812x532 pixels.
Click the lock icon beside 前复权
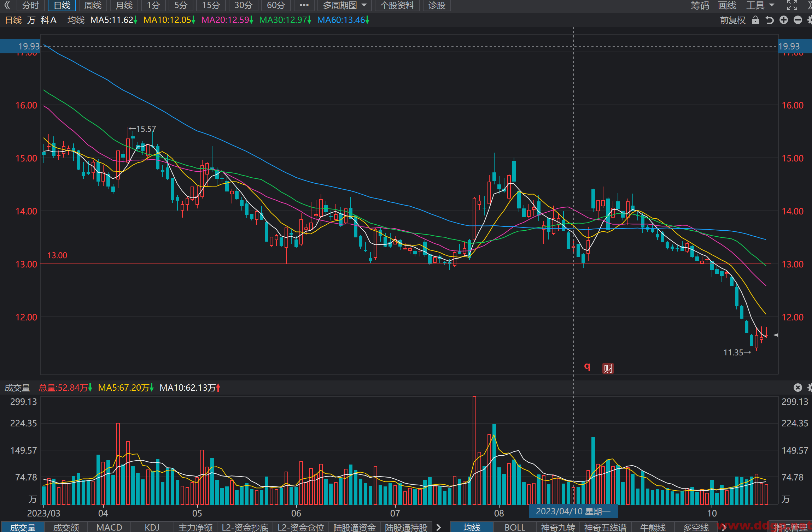[755, 20]
